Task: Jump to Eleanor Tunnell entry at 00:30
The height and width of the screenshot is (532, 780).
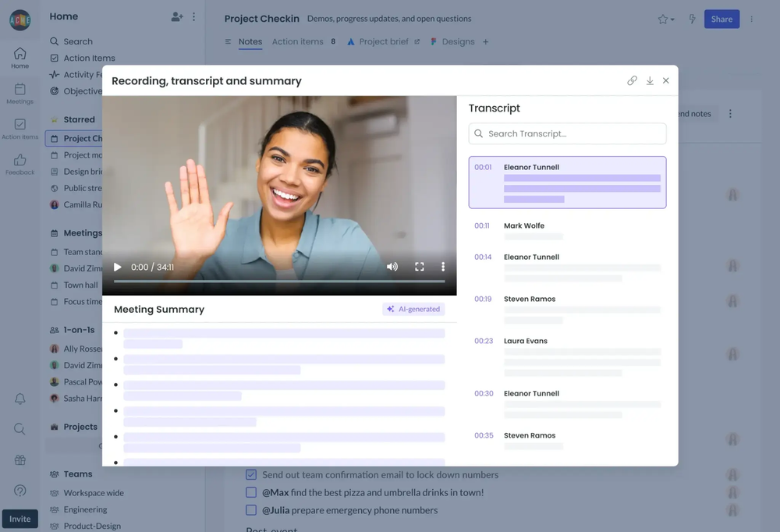Action: pos(567,404)
